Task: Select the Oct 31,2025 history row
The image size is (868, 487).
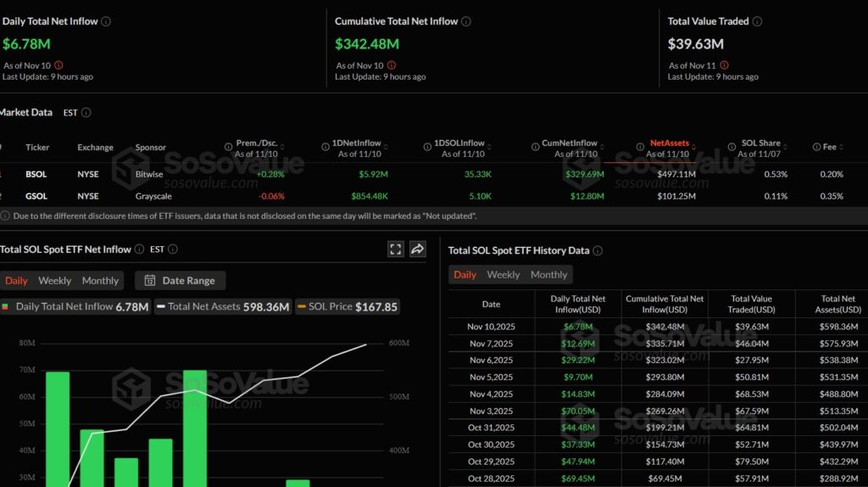Action: [x=658, y=428]
